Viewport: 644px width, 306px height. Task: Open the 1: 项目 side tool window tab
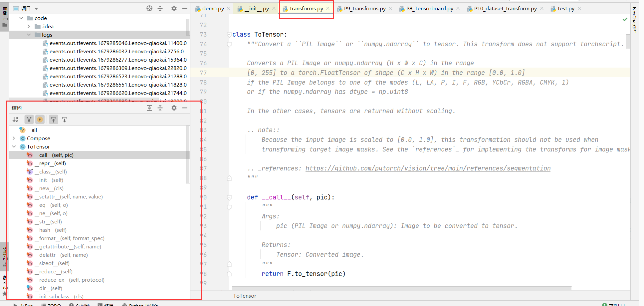(5, 17)
